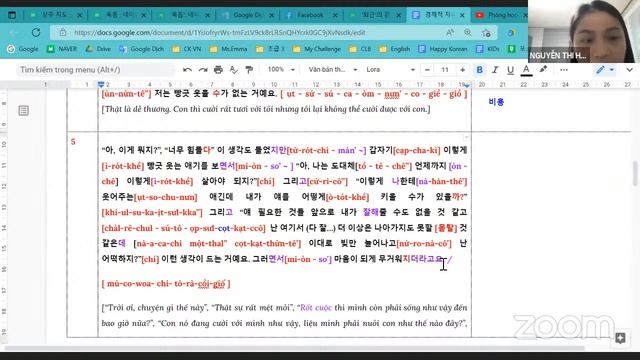This screenshot has height=360, width=640.
Task: Activate the paint format tool
Action: [249, 70]
